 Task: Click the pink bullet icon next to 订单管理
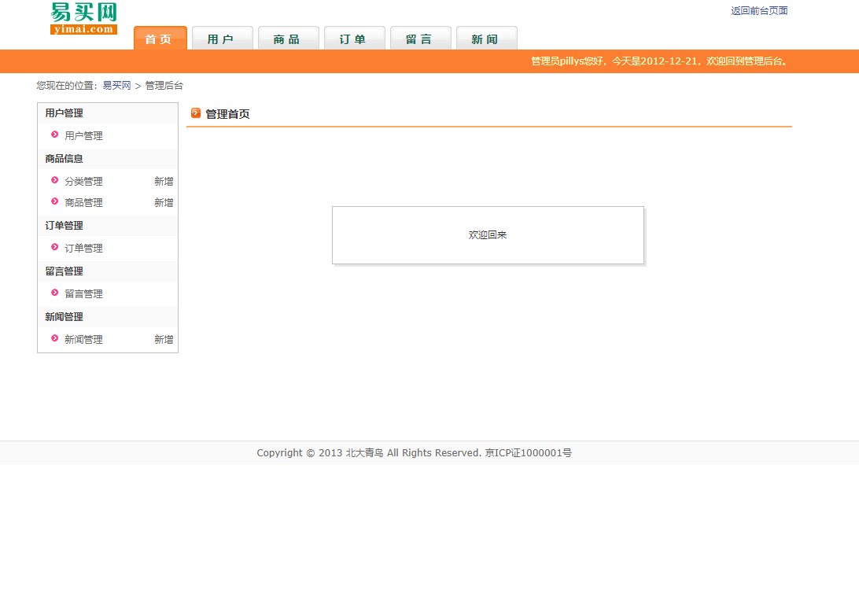[55, 246]
